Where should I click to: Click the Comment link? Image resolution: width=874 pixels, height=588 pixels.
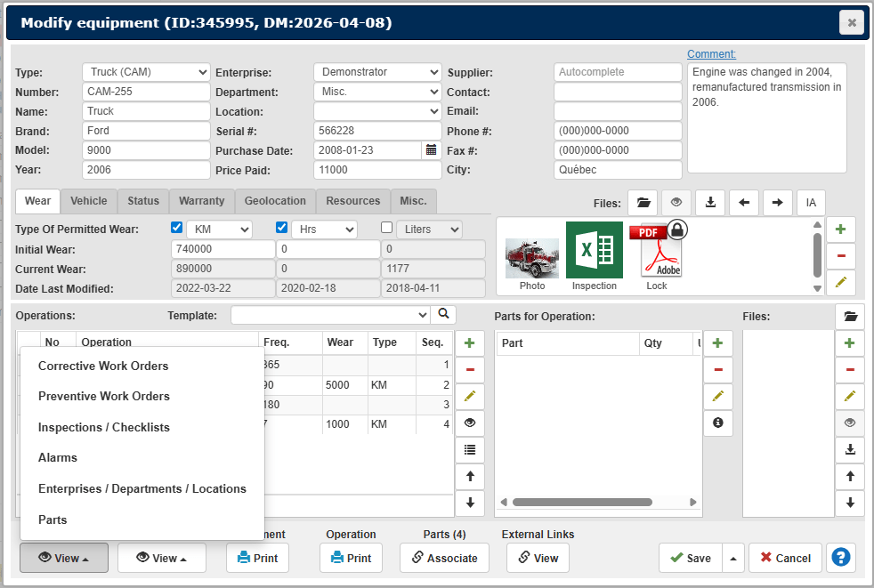point(711,54)
